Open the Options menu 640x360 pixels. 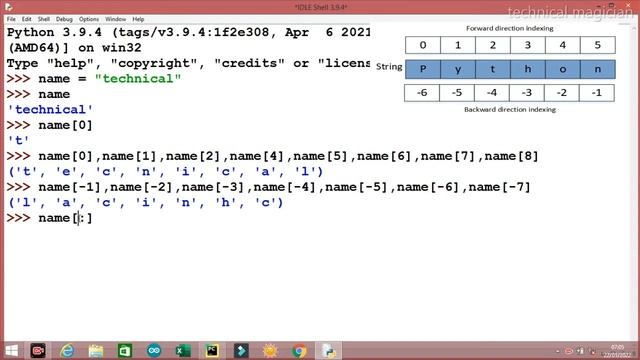click(89, 19)
